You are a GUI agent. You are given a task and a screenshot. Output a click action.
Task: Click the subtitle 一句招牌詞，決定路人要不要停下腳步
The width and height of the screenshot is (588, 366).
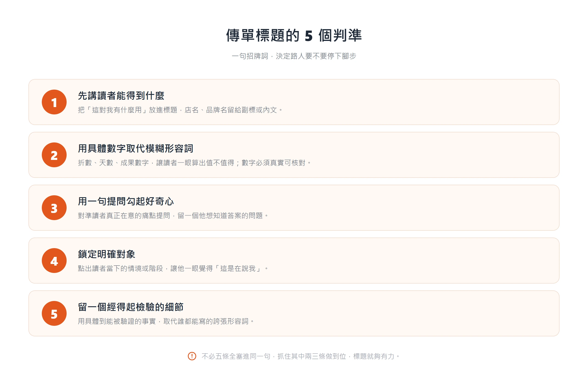tap(294, 56)
